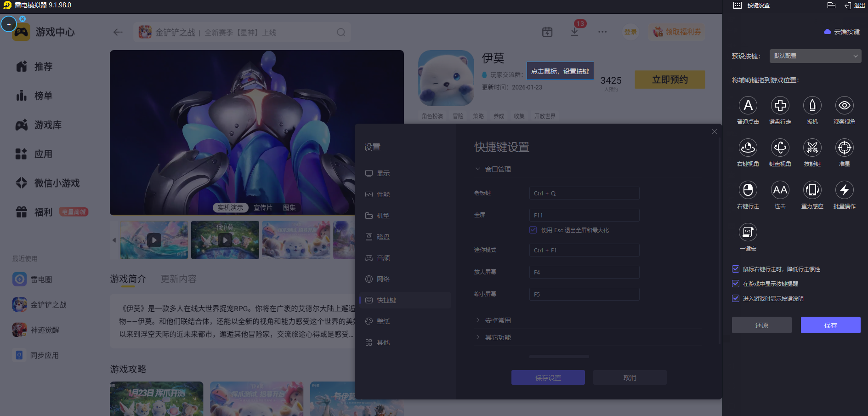Viewport: 868px width, 416px height.
Task: Click the 放大屏幕 F4 shortcut field
Action: point(584,272)
